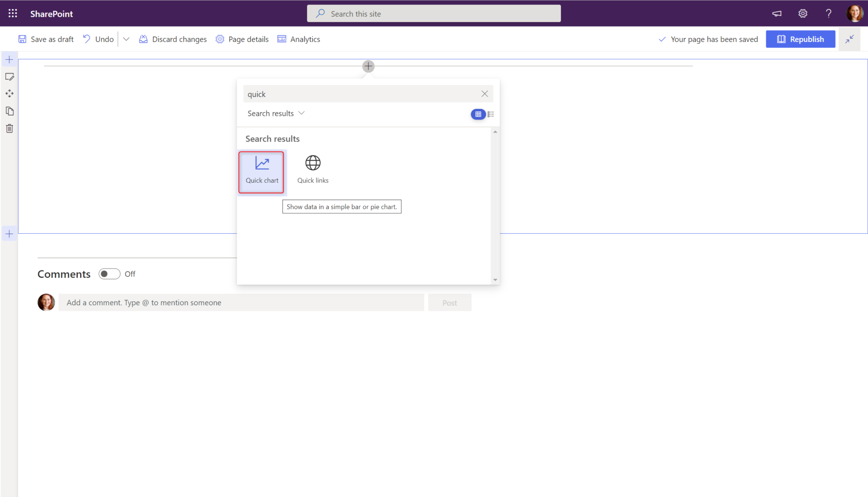Switch web part results to list view
This screenshot has height=497, width=868.
click(491, 114)
